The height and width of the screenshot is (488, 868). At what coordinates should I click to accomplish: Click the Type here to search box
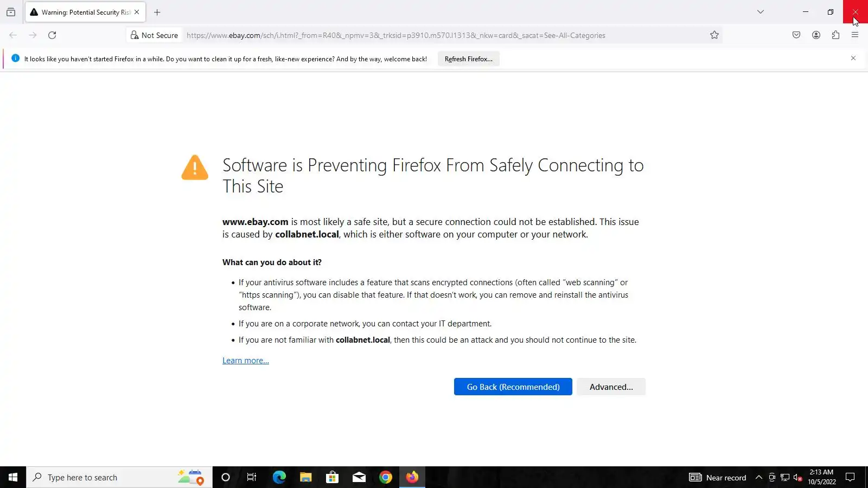coord(119,477)
